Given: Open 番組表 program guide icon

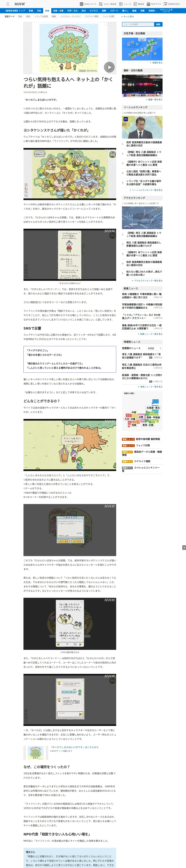Looking at the screenshot, I should [x=139, y=4].
